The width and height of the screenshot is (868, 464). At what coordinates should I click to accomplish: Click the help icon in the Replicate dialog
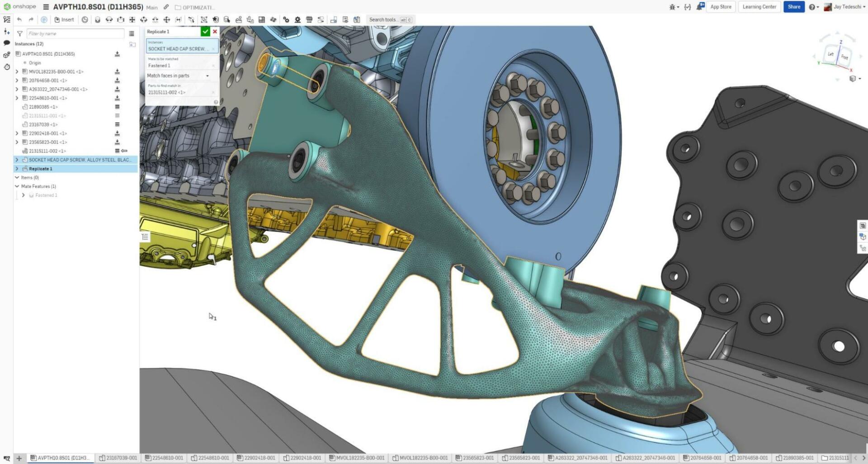point(216,102)
